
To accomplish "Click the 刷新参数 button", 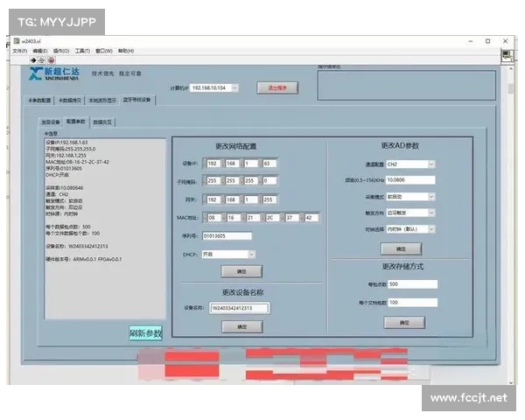I will pyautogui.click(x=145, y=333).
